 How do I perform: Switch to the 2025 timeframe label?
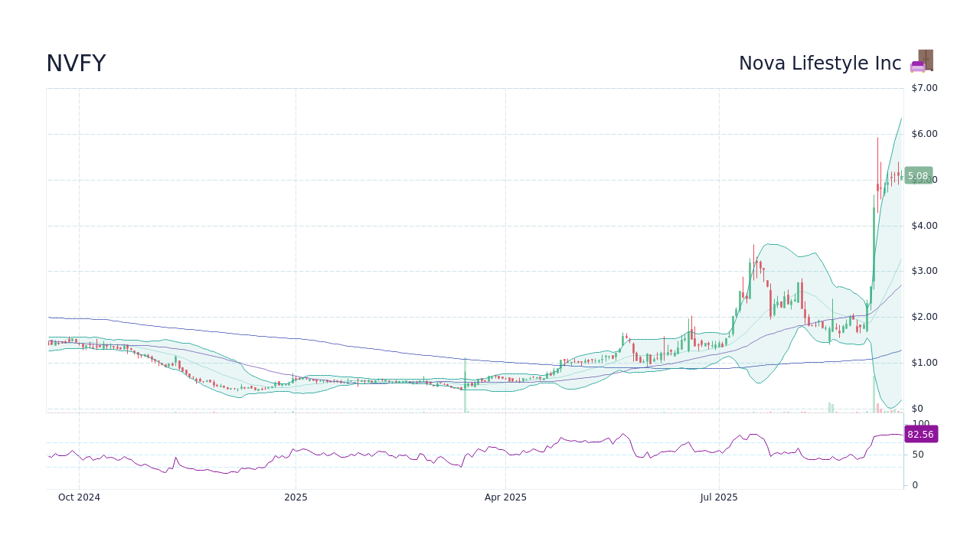[x=296, y=497]
